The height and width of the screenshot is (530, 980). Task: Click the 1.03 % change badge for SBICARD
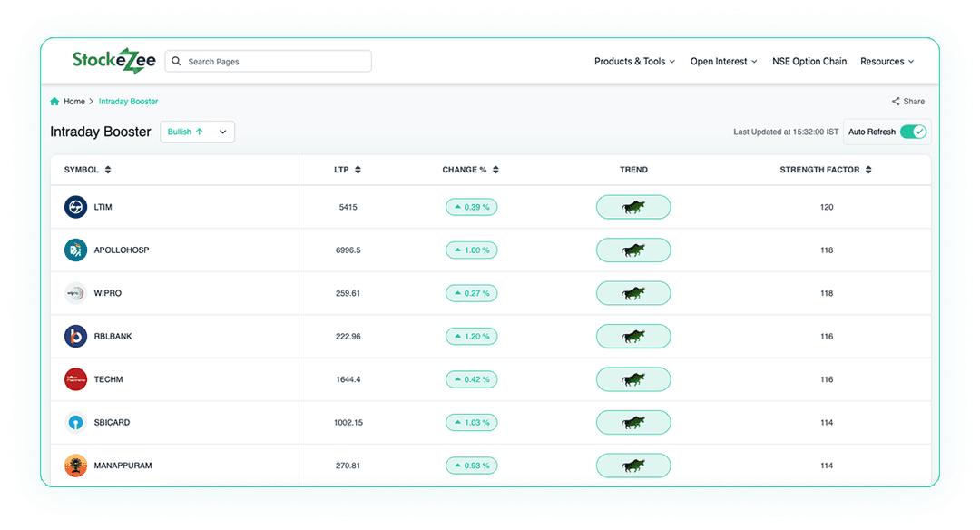(471, 423)
